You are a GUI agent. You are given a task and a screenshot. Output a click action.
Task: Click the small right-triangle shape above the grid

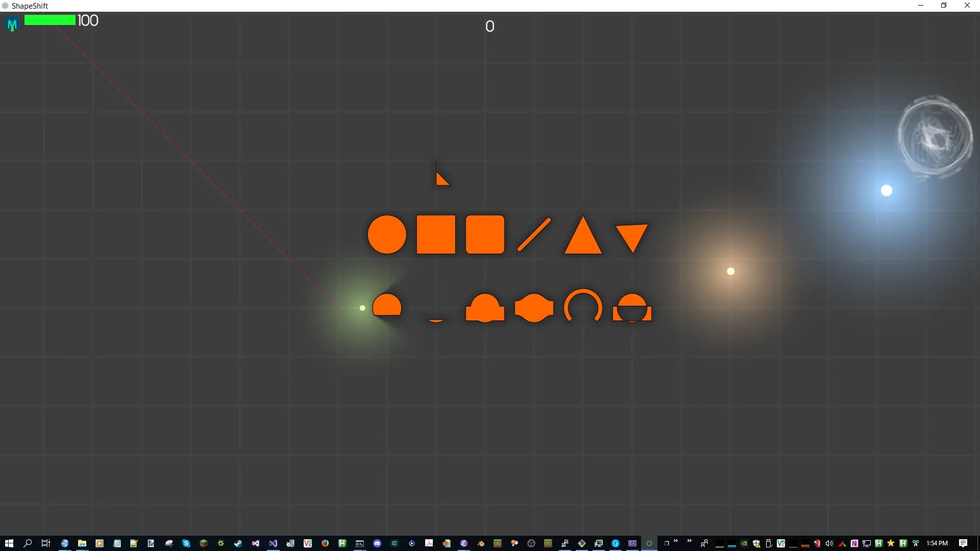[x=441, y=180]
